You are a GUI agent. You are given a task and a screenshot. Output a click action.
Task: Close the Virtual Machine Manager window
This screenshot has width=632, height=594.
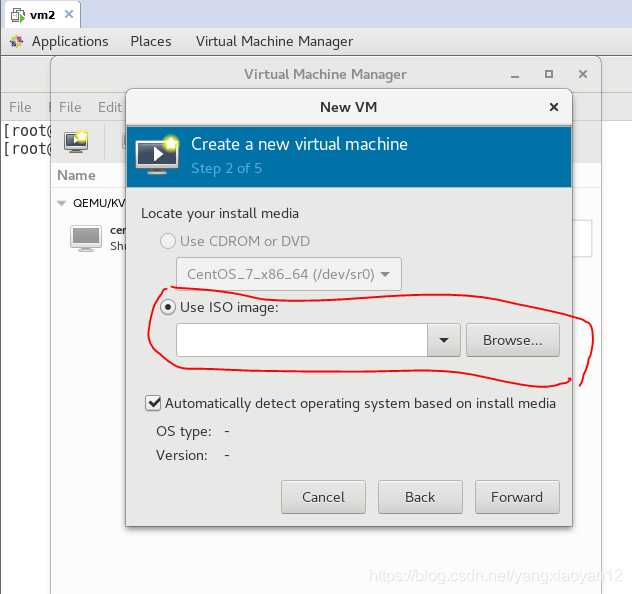coord(583,74)
